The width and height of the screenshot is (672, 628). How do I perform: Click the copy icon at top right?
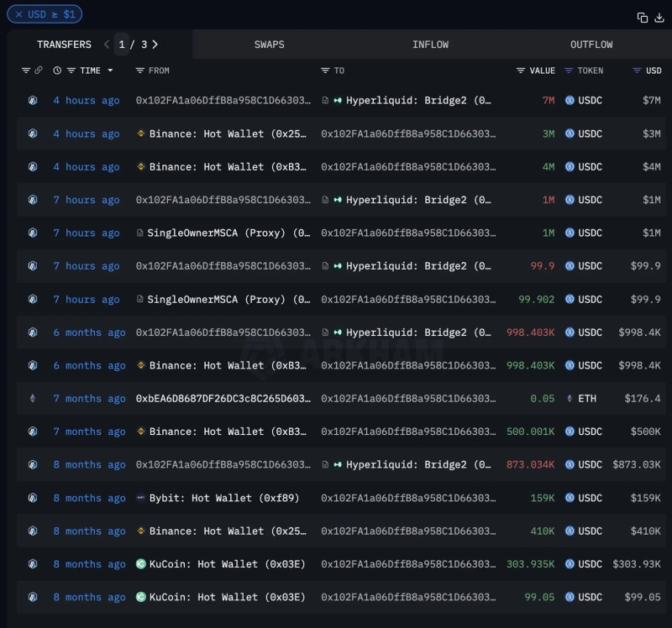(x=642, y=18)
